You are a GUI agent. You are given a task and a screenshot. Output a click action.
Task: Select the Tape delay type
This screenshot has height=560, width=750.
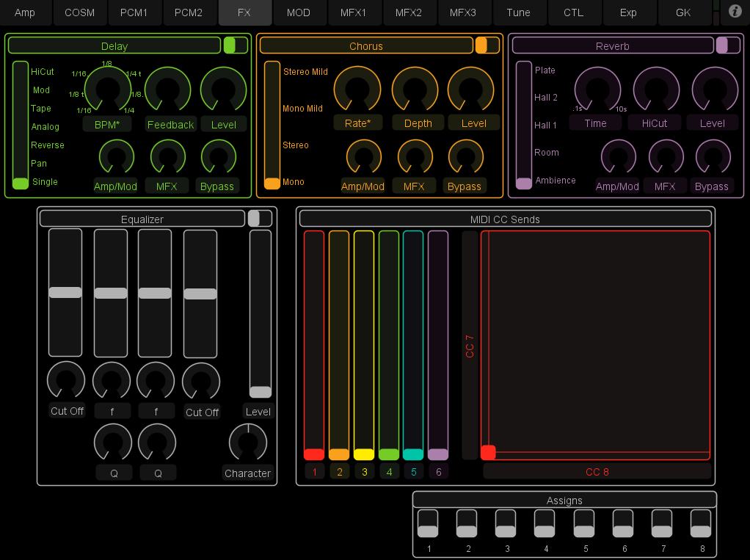pyautogui.click(x=41, y=109)
